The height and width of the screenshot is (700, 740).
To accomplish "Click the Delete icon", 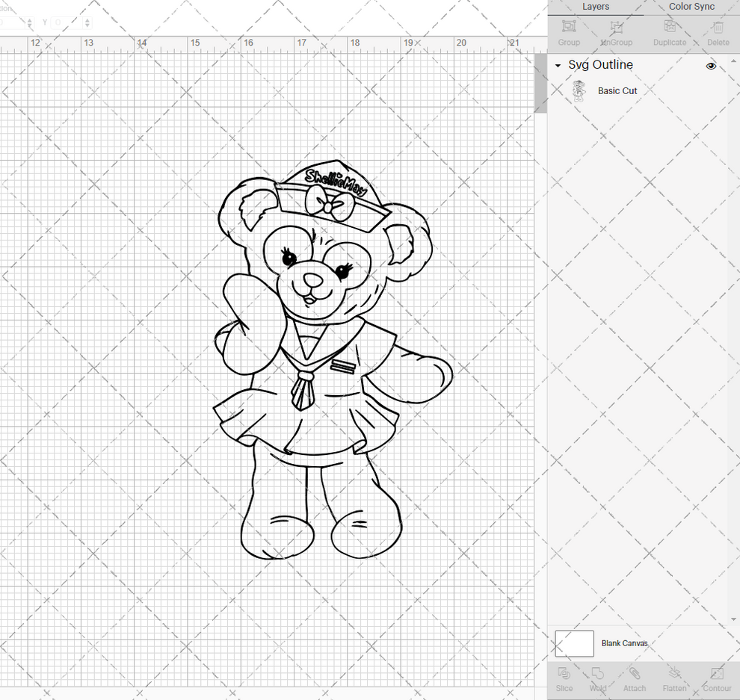I will 718,31.
